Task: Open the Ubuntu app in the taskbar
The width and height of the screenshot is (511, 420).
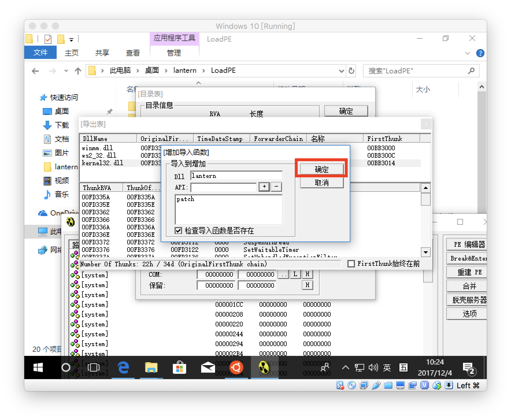Action: 236,367
